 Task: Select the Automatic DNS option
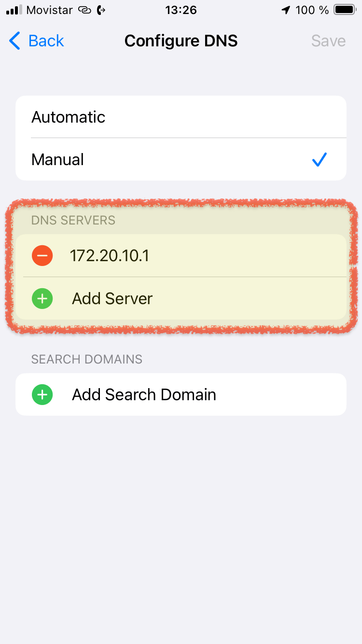[181, 117]
